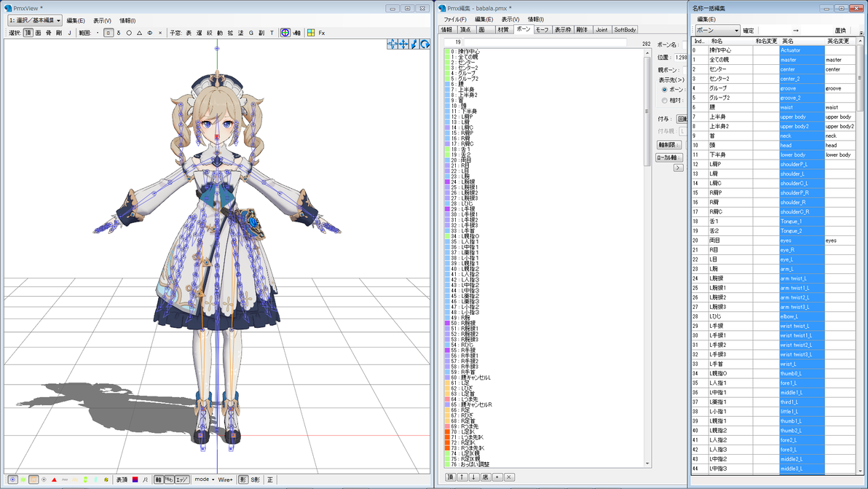
Task: Toggle rigid body (剛) selection mode
Action: 59,34
